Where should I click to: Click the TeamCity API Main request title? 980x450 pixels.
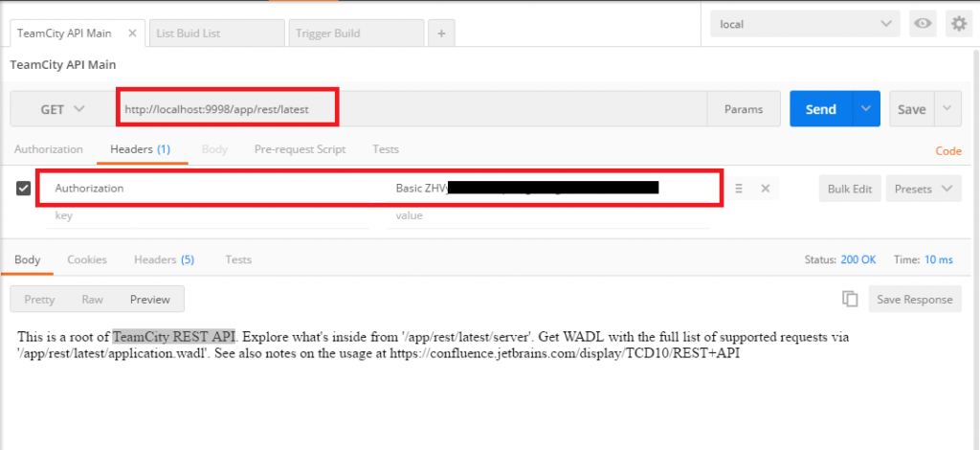click(63, 64)
